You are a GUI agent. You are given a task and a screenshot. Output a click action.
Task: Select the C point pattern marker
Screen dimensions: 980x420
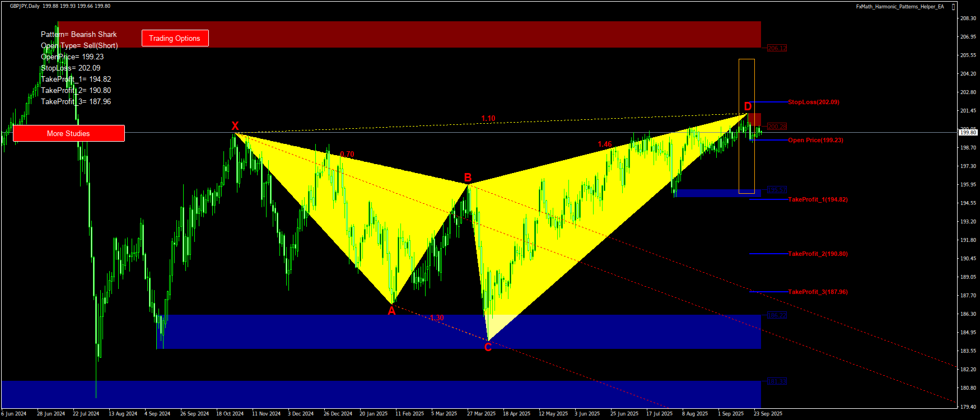488,348
